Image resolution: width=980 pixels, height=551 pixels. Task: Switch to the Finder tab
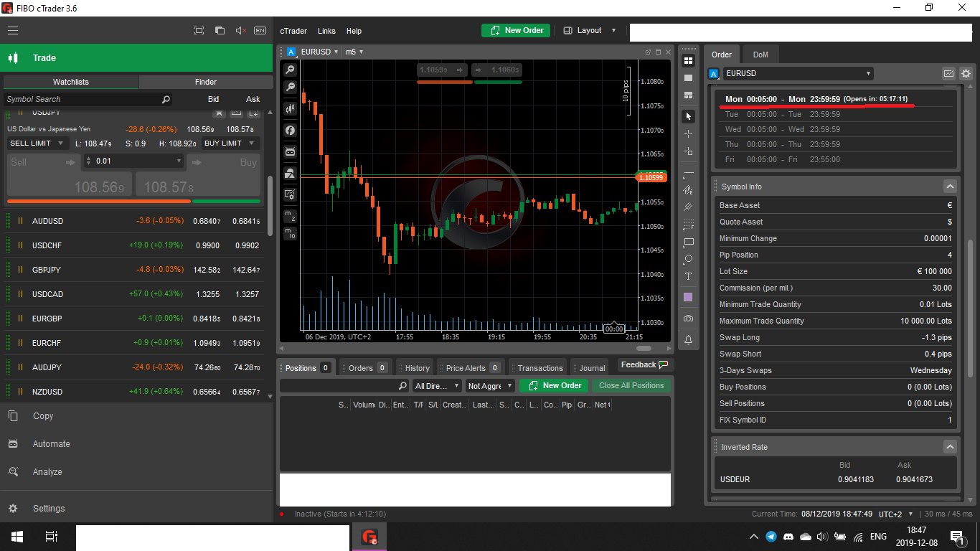[x=206, y=82]
